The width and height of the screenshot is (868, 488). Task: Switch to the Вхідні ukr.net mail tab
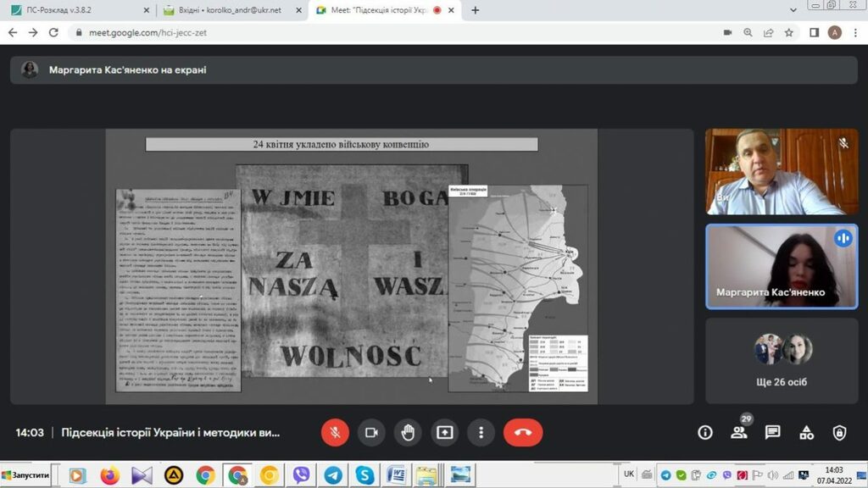[229, 10]
